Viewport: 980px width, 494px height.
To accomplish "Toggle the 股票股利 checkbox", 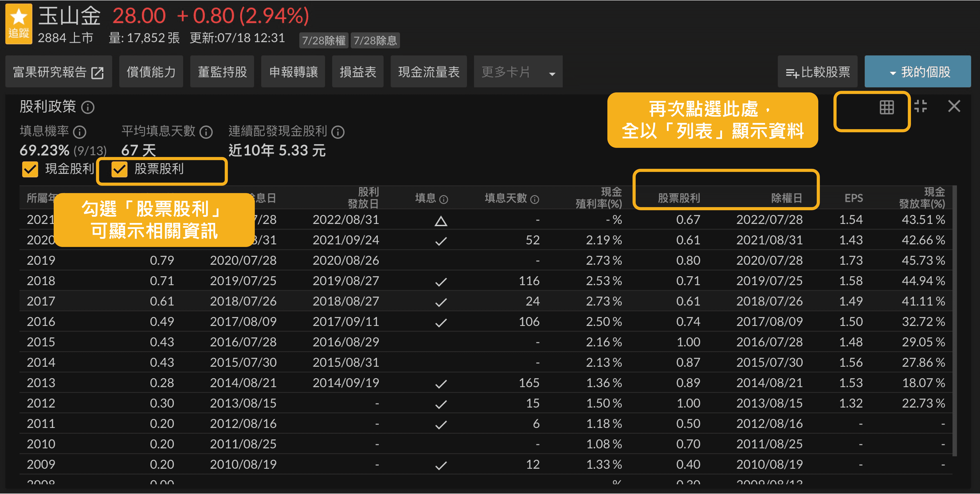I will point(119,169).
